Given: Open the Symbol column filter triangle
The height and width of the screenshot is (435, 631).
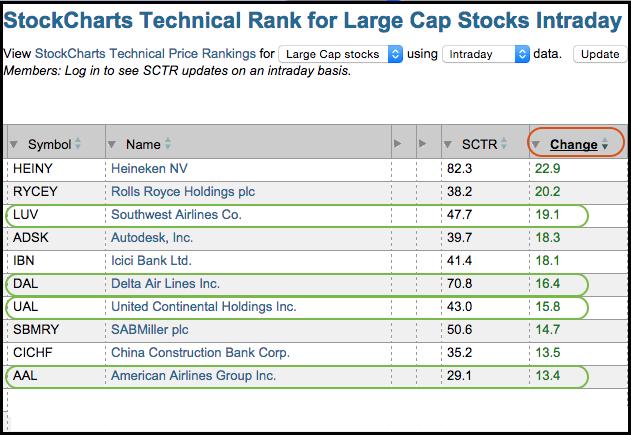Looking at the screenshot, I should click(x=14, y=145).
